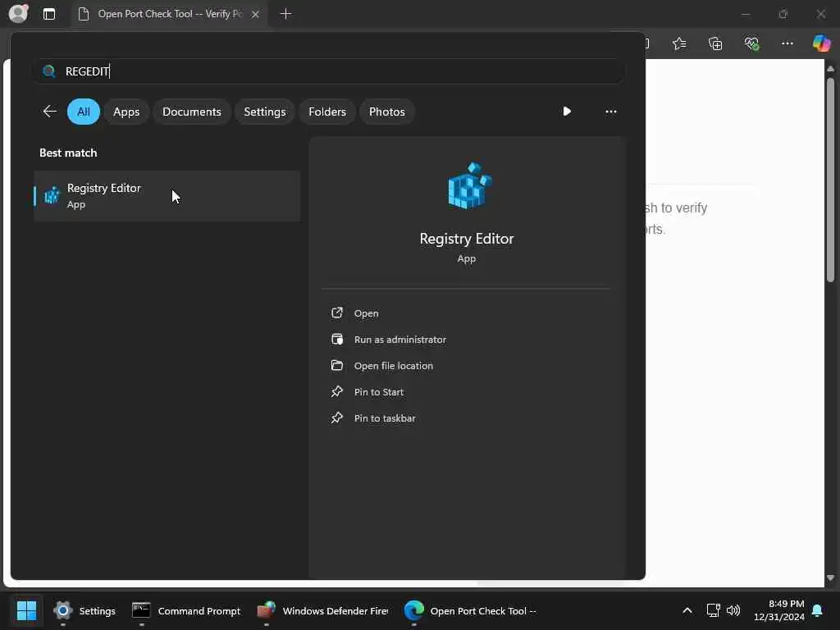Open Edge Collections icon

(715, 43)
